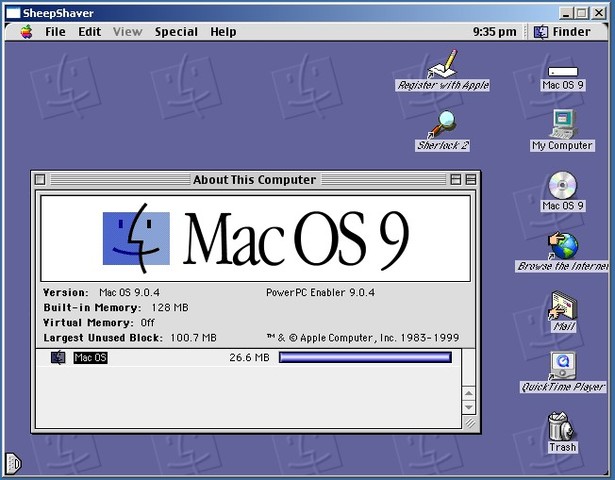The width and height of the screenshot is (615, 480).
Task: Click the Largest Unused Block 100.7 MB value
Action: (193, 338)
